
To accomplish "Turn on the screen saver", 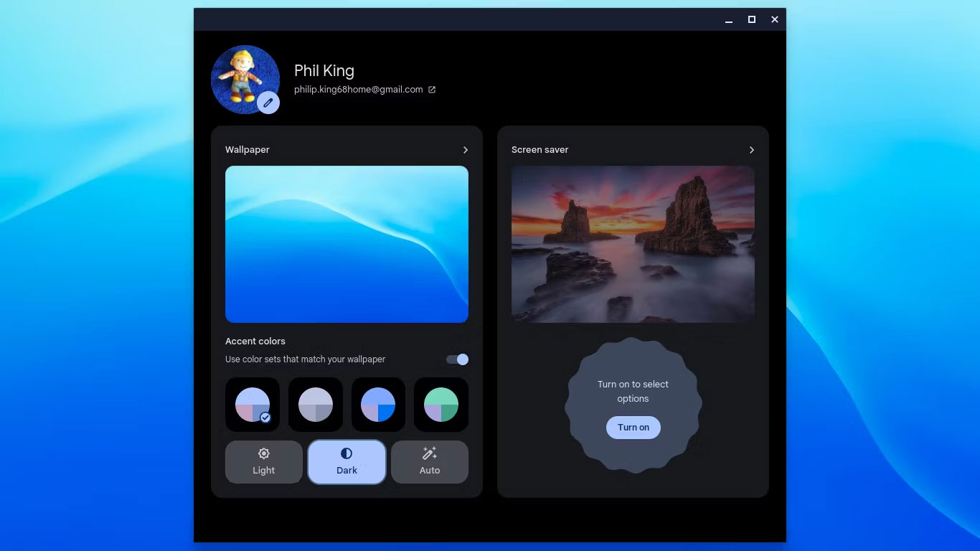I will [633, 427].
